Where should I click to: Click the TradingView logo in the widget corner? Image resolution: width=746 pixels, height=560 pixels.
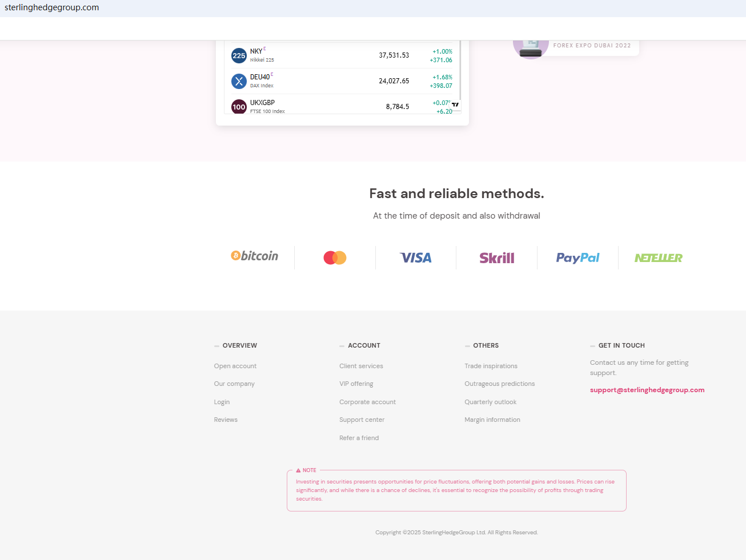coord(455,104)
